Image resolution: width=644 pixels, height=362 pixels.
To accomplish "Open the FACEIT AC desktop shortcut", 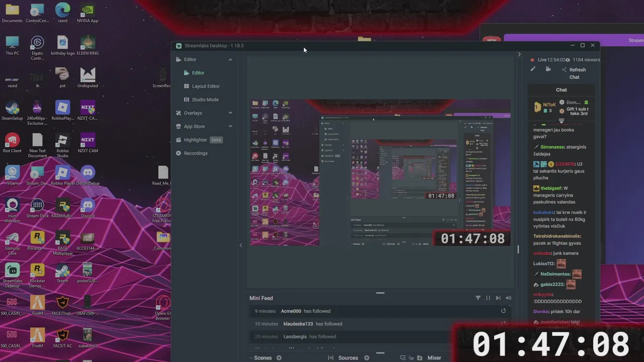I will tap(62, 337).
